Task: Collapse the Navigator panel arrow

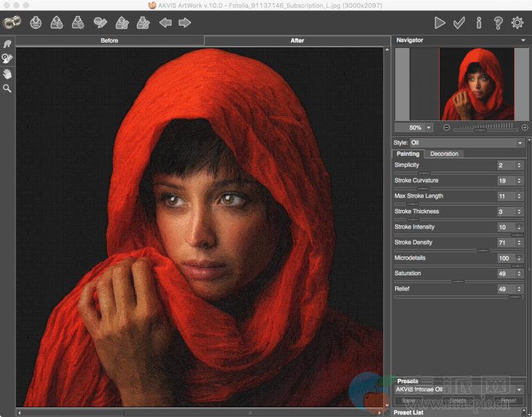Action: [523, 40]
